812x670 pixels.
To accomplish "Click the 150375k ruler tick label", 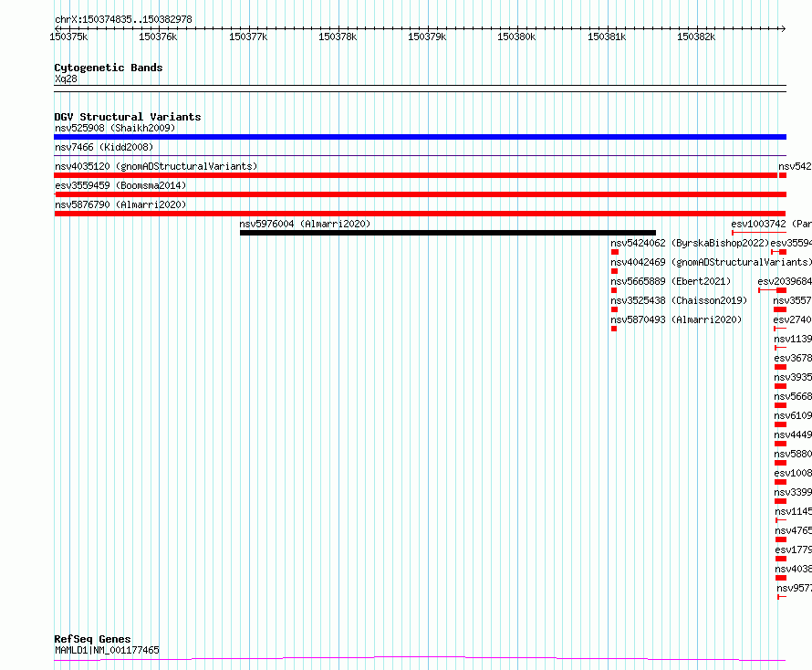I will click(x=68, y=37).
